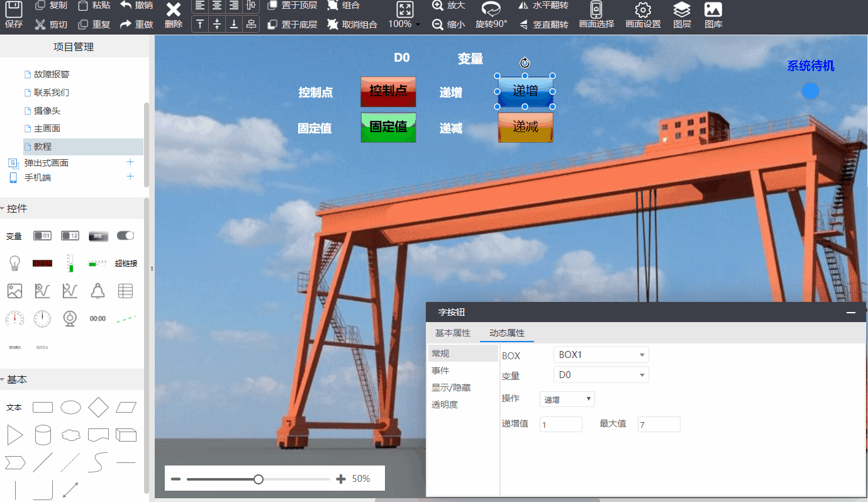This screenshot has width=868, height=502.
Task: Flip horizontally with 水平翻转
Action: tap(543, 6)
